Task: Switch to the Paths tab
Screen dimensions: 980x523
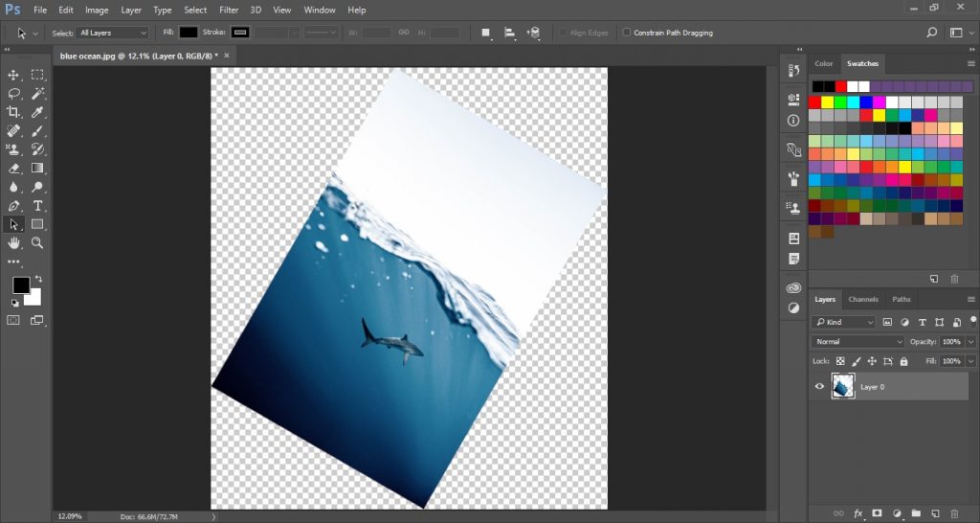Action: click(902, 300)
